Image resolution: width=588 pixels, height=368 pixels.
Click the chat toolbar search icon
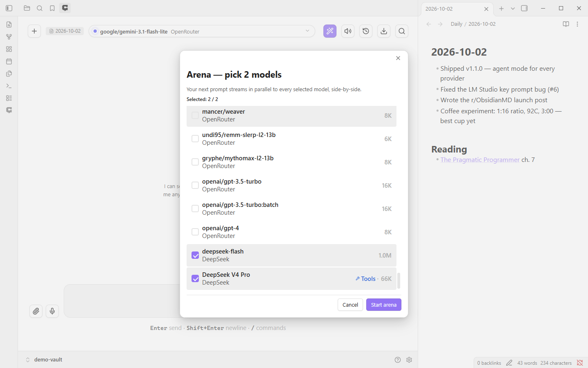pyautogui.click(x=402, y=31)
